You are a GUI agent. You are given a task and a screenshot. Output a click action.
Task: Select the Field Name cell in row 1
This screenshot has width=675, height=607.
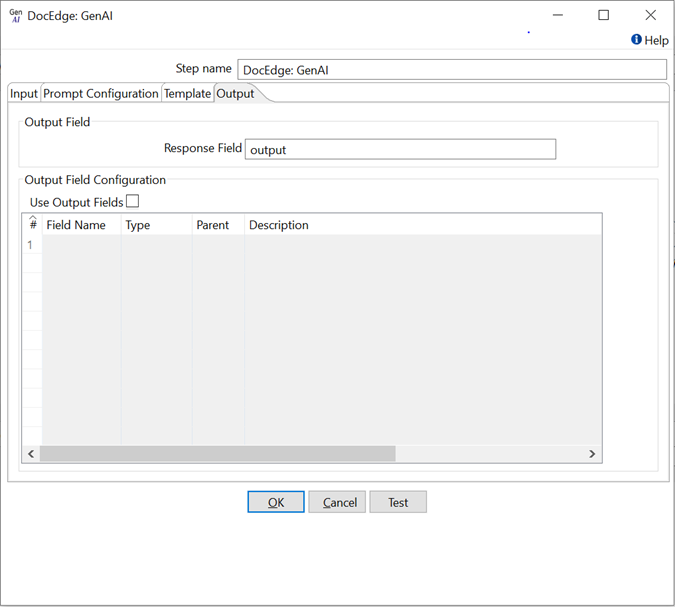80,245
